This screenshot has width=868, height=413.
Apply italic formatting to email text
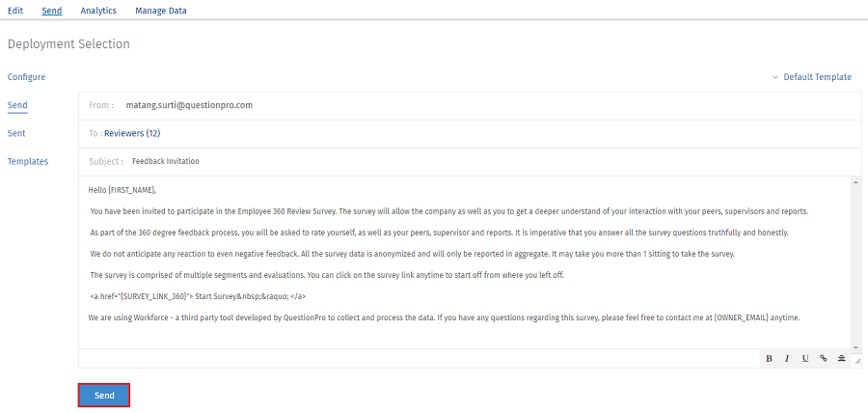(x=787, y=358)
